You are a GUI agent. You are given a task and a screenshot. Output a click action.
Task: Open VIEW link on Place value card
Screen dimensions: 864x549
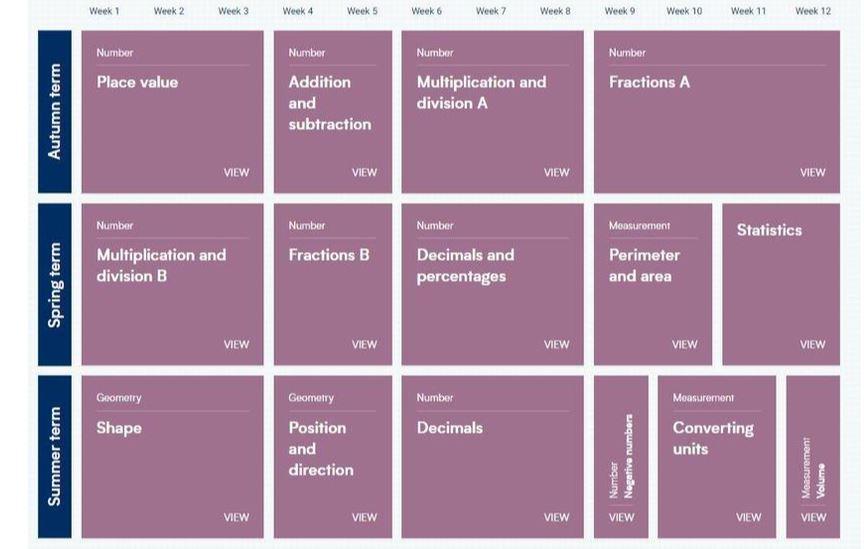click(x=236, y=172)
